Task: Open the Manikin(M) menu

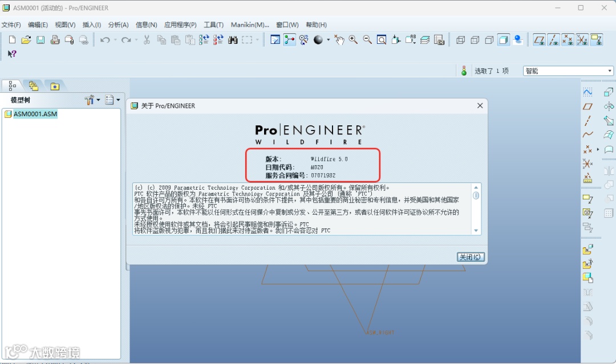Action: click(250, 24)
